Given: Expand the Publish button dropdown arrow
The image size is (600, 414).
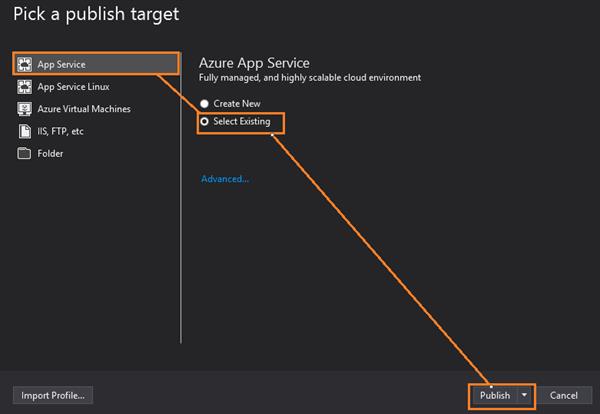Looking at the screenshot, I should [x=525, y=395].
